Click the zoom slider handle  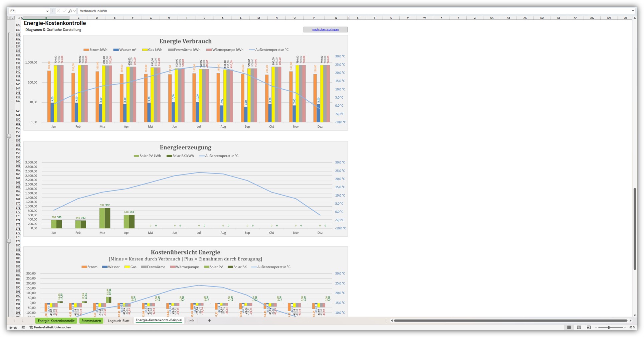pyautogui.click(x=609, y=328)
